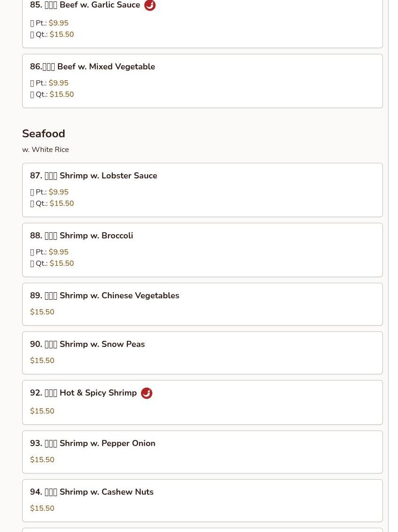Click the Seafood section heading
Image resolution: width=398 pixels, height=532 pixels.
coord(43,134)
